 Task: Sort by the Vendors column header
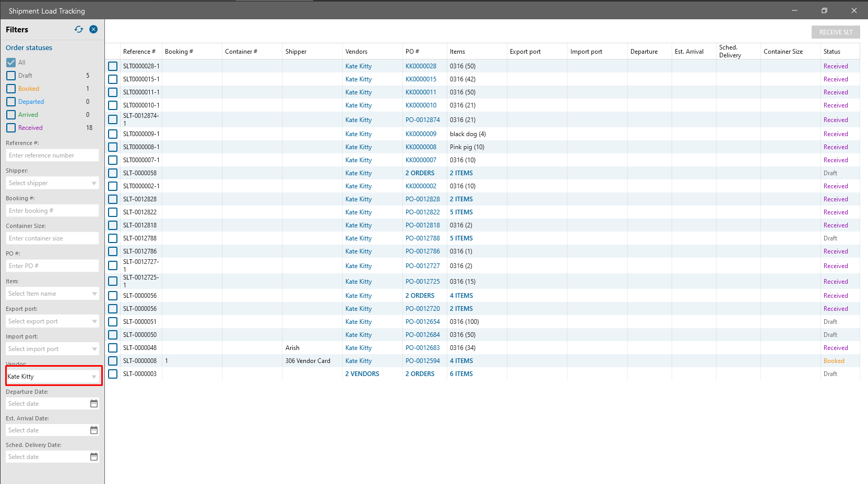point(356,52)
